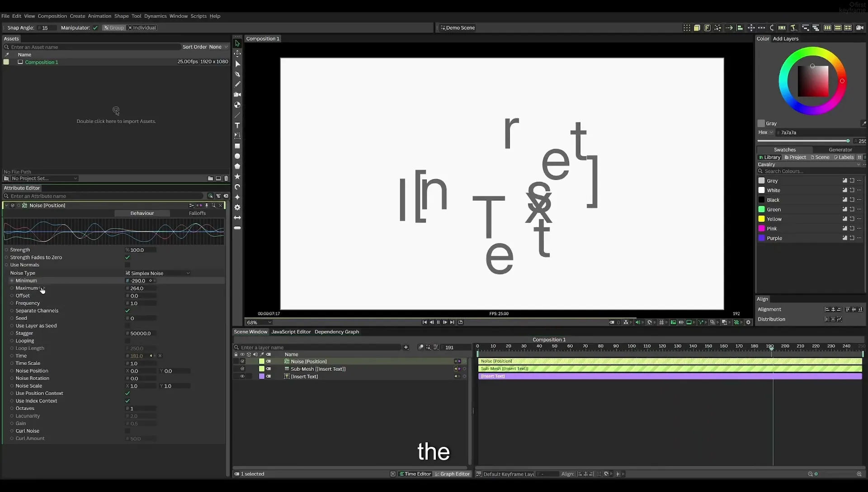Image resolution: width=868 pixels, height=492 pixels.
Task: Select the Cog shape tool
Action: click(x=237, y=207)
